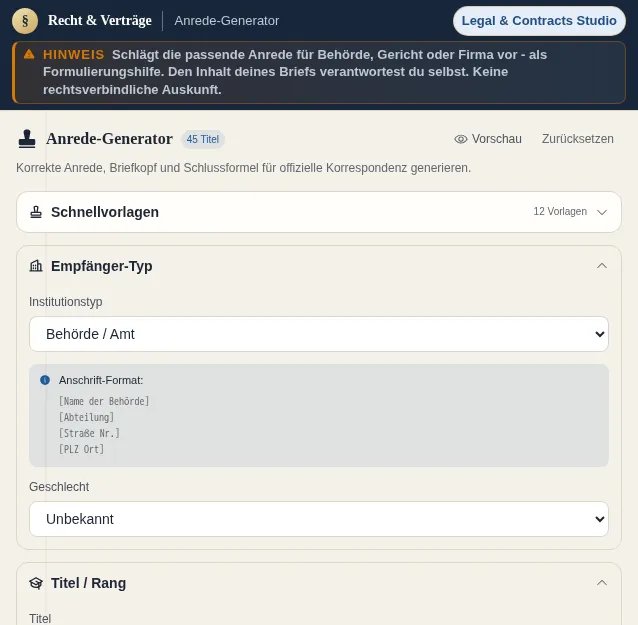The height and width of the screenshot is (625, 638).
Task: Click the HINWEIS label in the warning banner
Action: coord(74,55)
